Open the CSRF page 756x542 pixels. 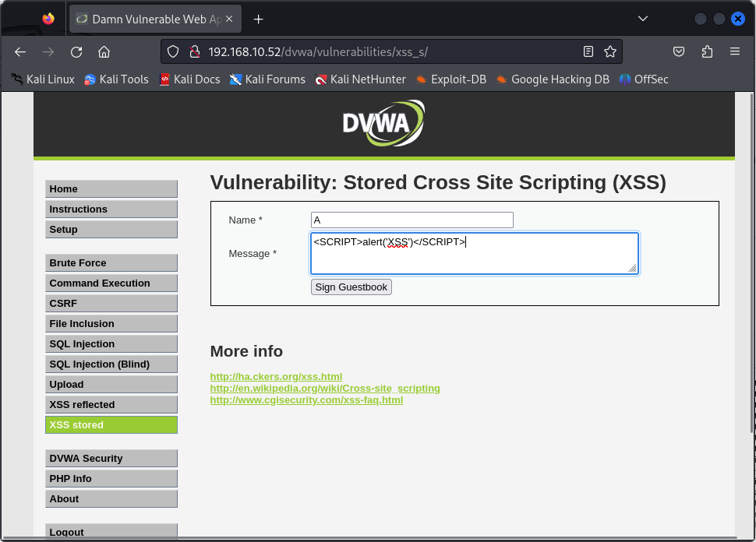coord(111,304)
